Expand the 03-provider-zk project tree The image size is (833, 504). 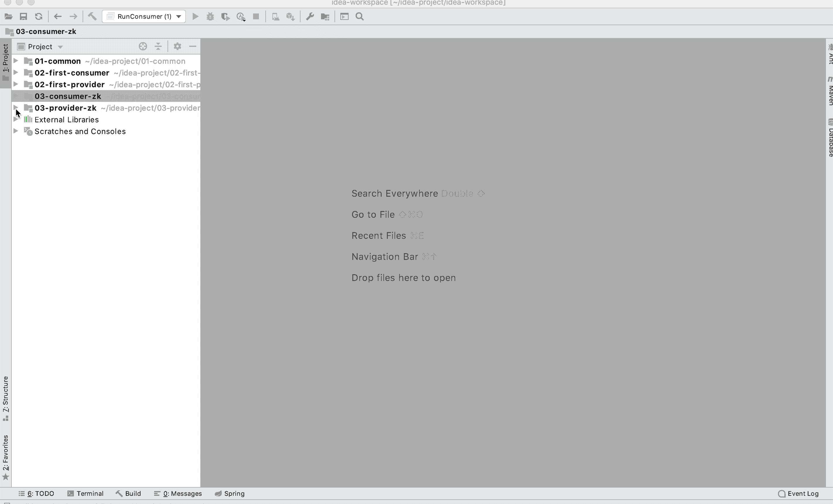(15, 108)
